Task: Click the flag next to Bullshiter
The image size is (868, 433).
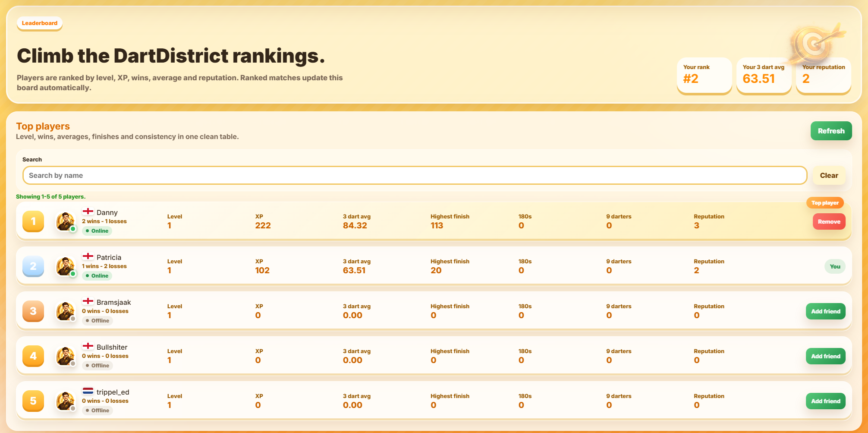Action: [88, 346]
